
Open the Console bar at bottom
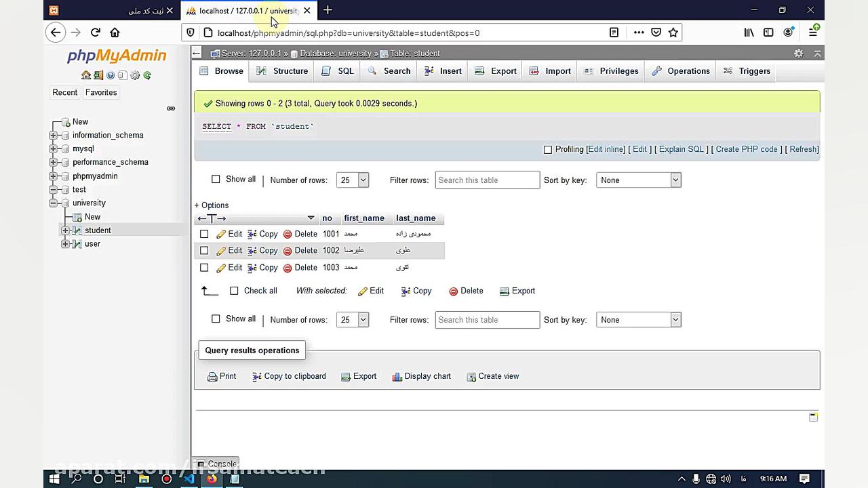(x=217, y=464)
